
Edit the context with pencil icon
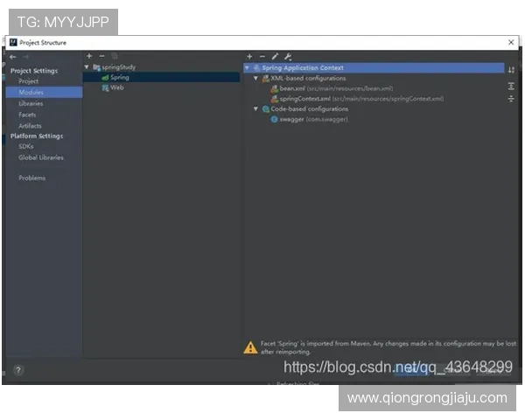click(x=275, y=56)
